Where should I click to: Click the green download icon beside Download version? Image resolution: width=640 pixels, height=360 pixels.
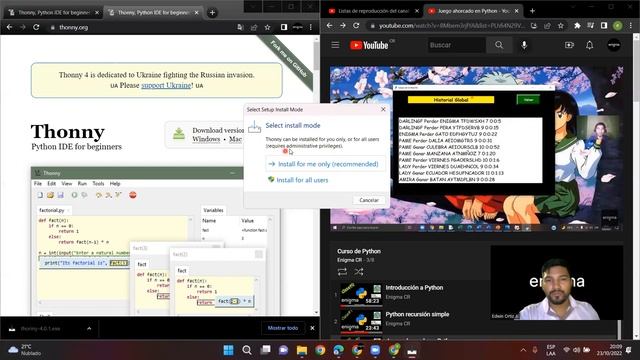(179, 134)
